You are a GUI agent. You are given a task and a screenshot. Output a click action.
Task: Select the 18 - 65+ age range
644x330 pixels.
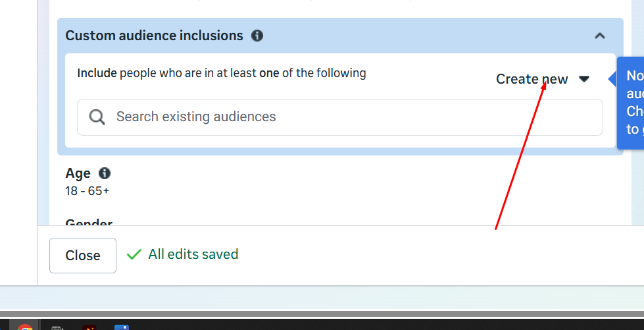point(87,191)
